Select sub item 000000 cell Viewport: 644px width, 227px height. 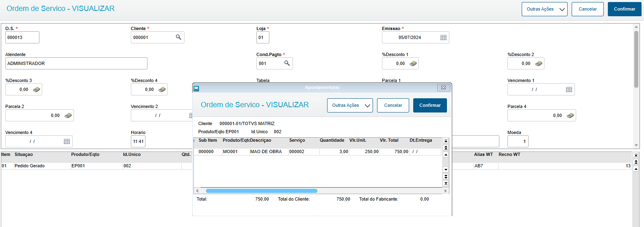[x=210, y=151]
